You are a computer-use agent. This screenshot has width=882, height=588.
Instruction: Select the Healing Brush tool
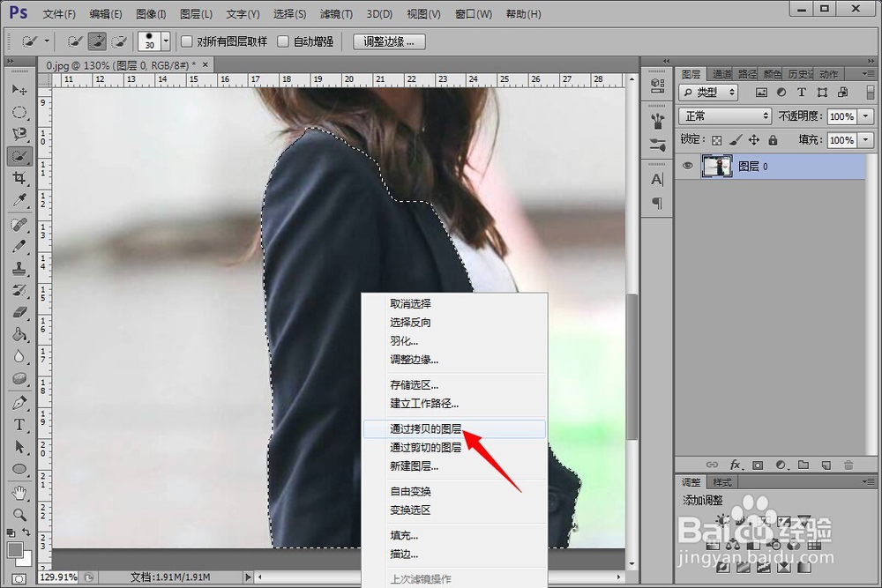point(19,225)
